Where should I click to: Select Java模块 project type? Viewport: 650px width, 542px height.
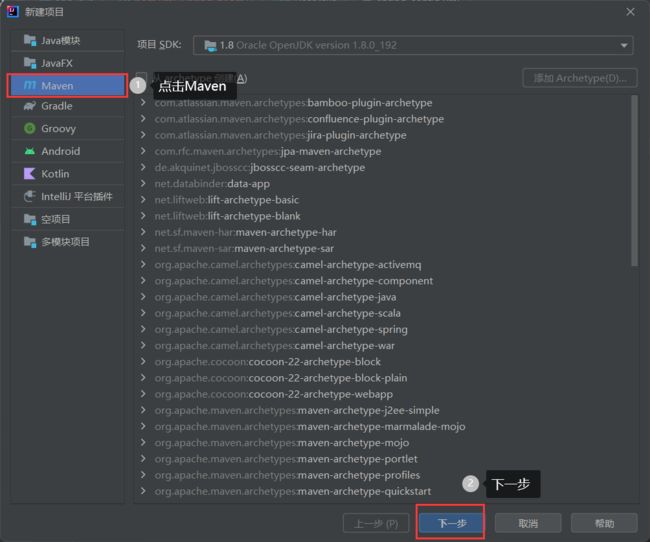(x=67, y=40)
